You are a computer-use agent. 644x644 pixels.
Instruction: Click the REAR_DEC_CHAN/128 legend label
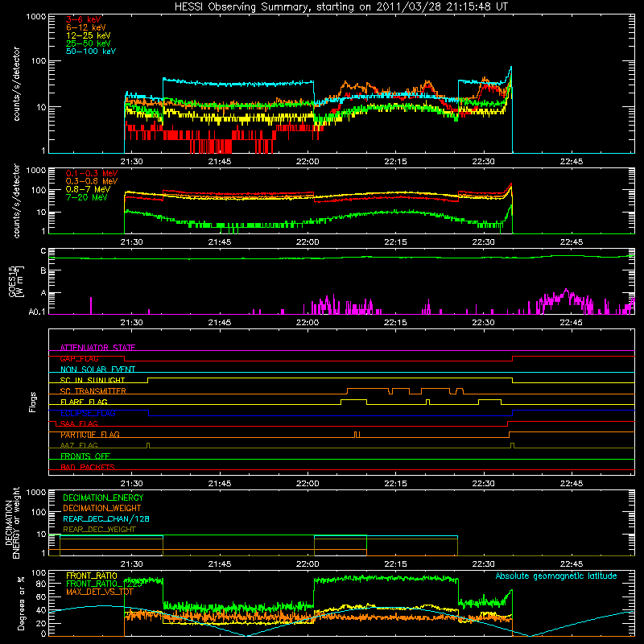coord(106,519)
